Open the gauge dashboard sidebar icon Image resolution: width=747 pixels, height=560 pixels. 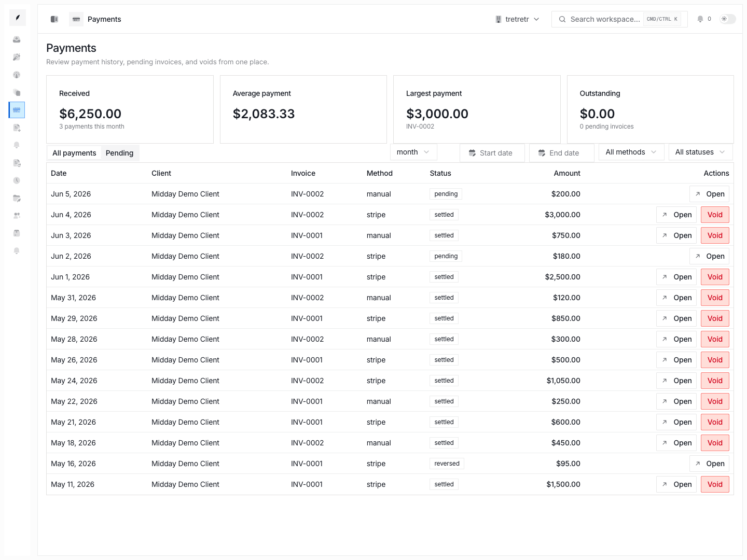tap(17, 75)
